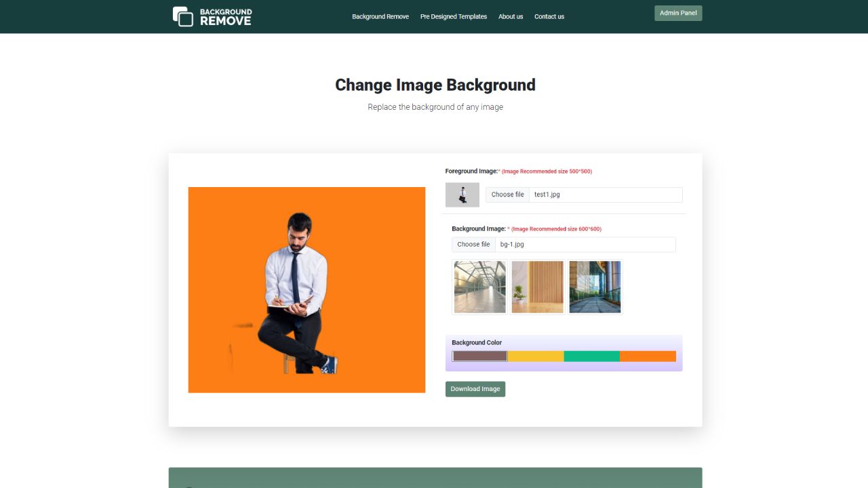Open the Contact us link
The width and height of the screenshot is (868, 488).
pyautogui.click(x=549, y=16)
